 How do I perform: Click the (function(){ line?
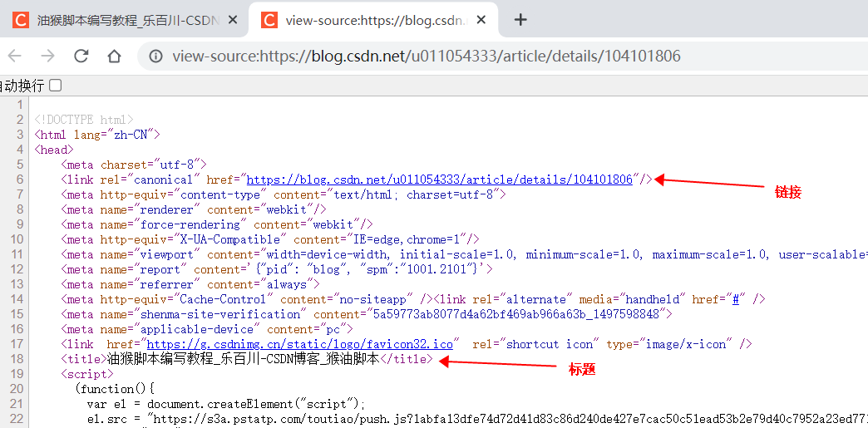pos(116,389)
